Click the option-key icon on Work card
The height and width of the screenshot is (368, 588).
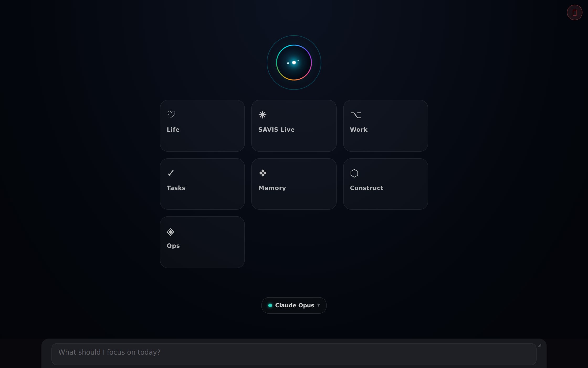pos(356,115)
